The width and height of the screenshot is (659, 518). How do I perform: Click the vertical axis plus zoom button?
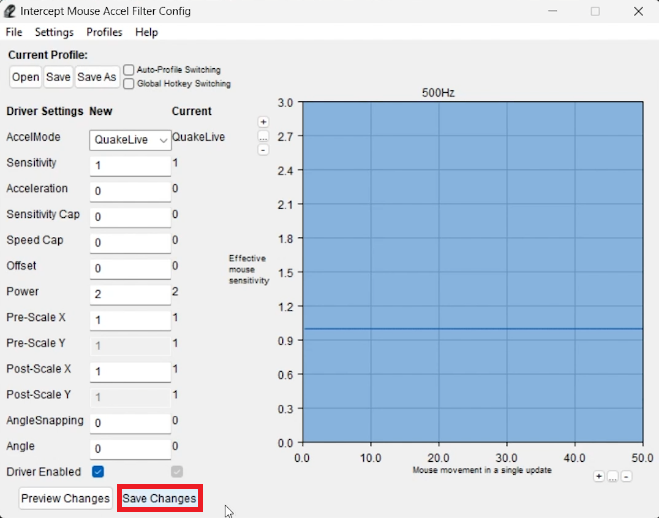[263, 122]
